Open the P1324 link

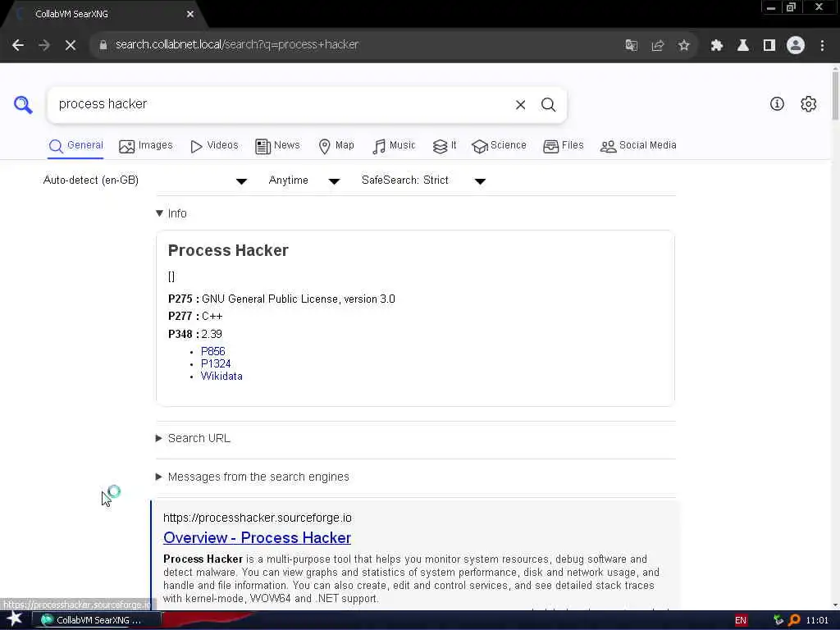(x=216, y=363)
